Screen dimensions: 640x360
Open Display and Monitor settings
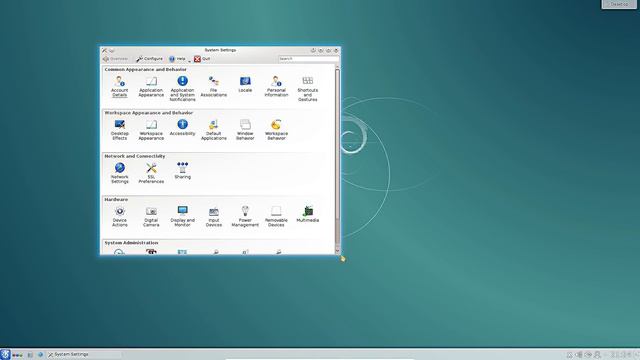click(182, 217)
